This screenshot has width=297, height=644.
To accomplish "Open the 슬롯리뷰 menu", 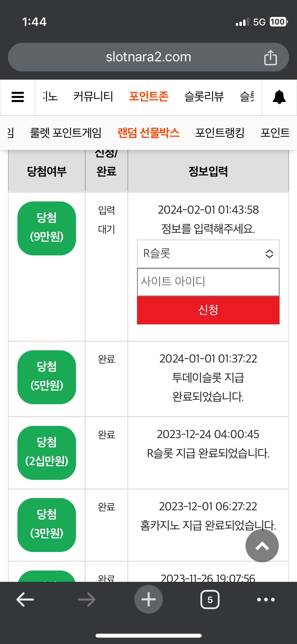I will 204,96.
